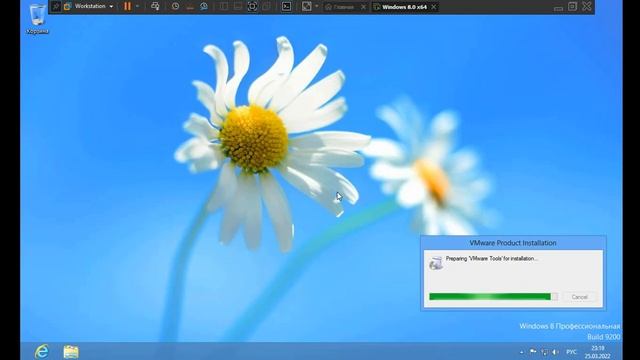Open the Recycle Bin on the desktop
Viewport: 640px width, 360px height.
[x=38, y=18]
